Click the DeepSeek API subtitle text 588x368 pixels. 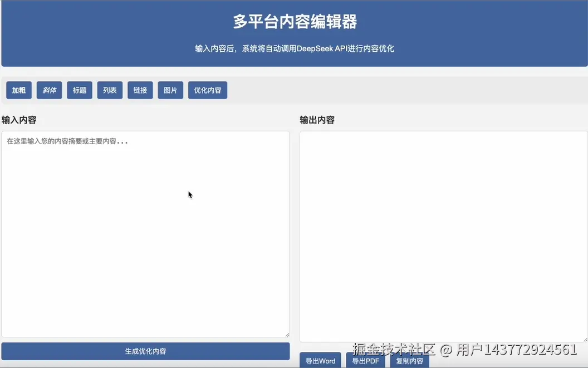[x=295, y=48]
